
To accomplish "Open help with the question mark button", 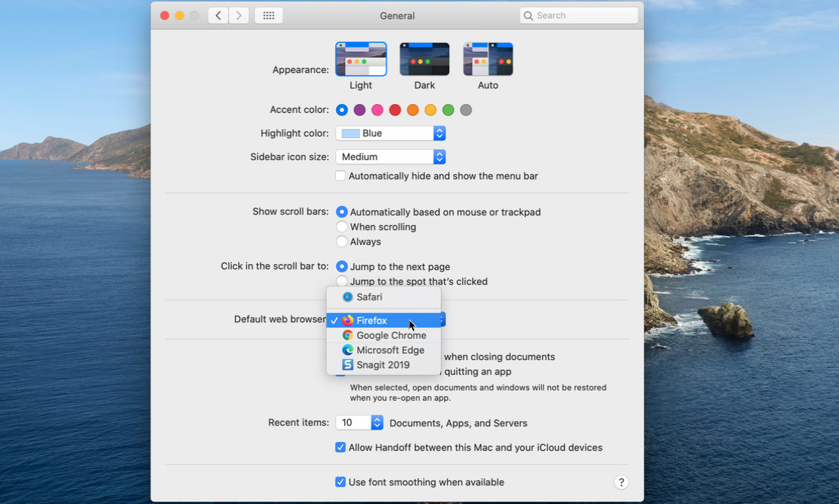I will (620, 482).
